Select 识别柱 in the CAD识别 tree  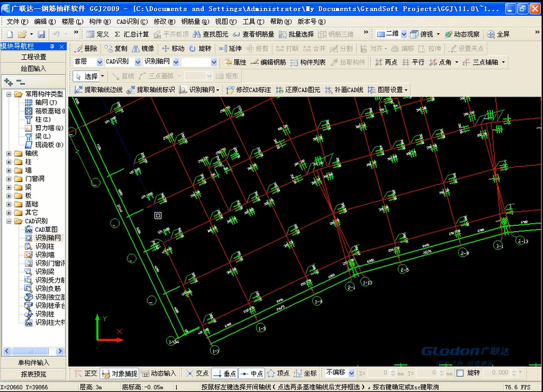[44, 247]
